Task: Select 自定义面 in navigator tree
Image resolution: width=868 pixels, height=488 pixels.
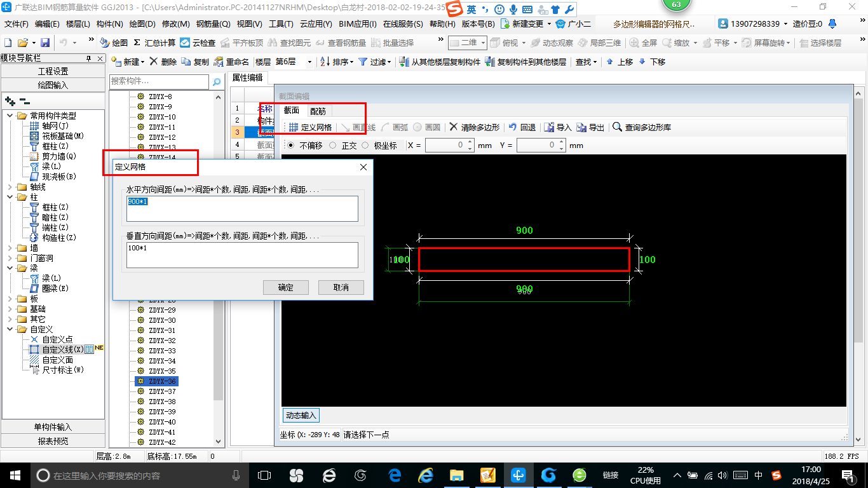Action: tap(58, 360)
